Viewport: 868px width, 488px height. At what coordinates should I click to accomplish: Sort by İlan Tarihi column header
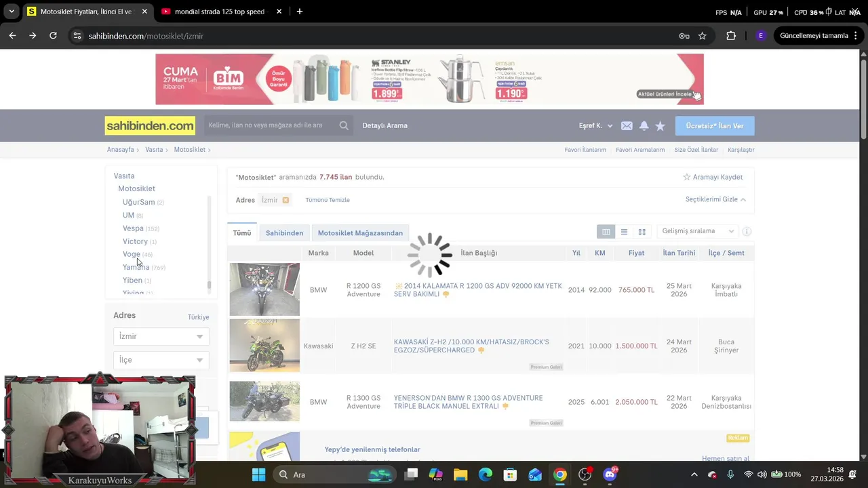click(x=679, y=253)
